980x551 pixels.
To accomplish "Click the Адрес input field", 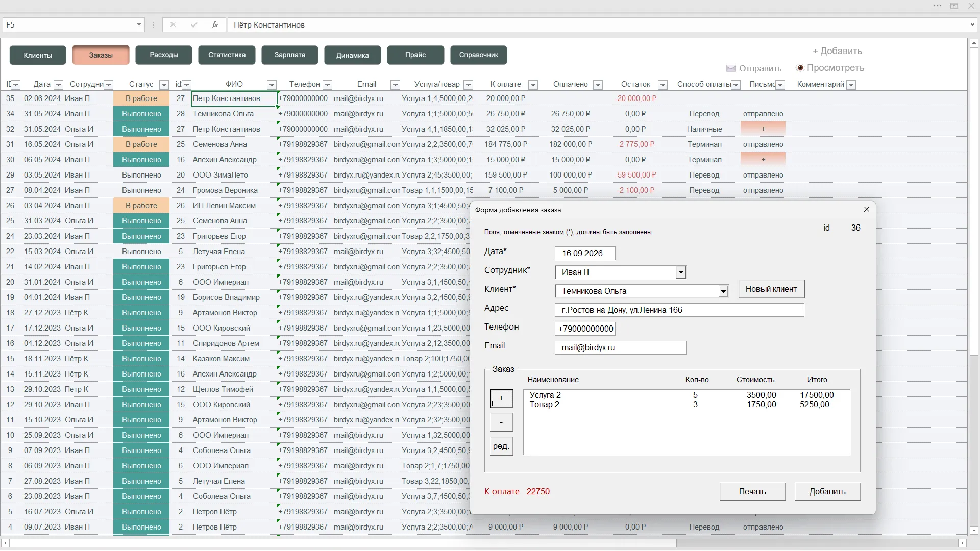I will pos(679,310).
